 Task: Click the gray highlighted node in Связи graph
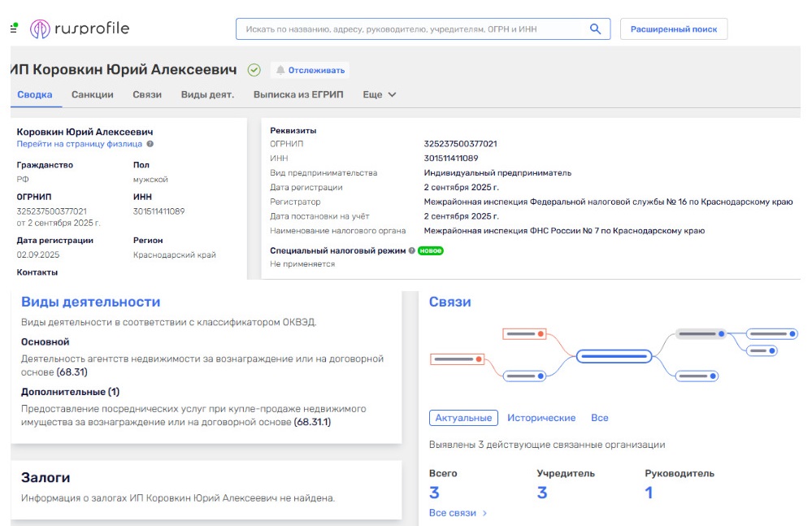[701, 334]
